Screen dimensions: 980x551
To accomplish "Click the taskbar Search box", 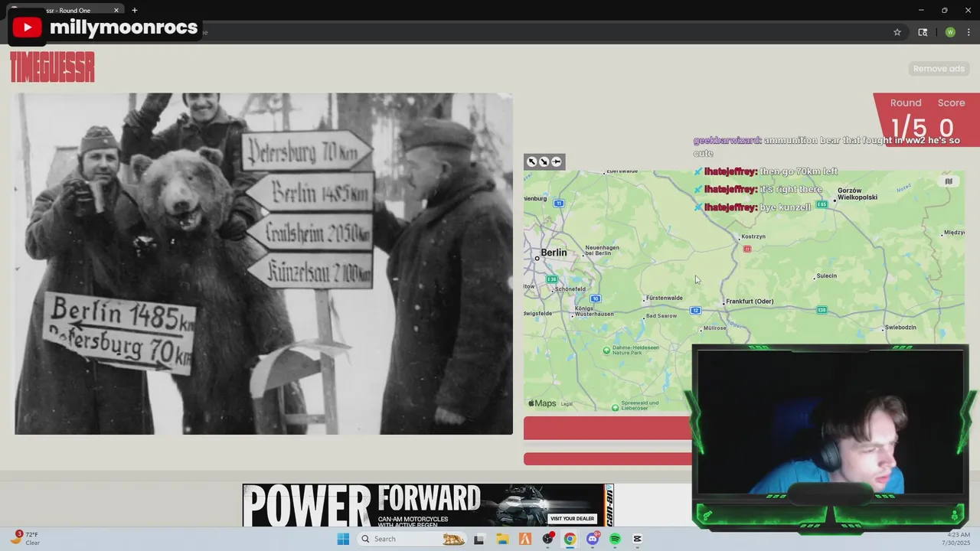I will coord(412,539).
